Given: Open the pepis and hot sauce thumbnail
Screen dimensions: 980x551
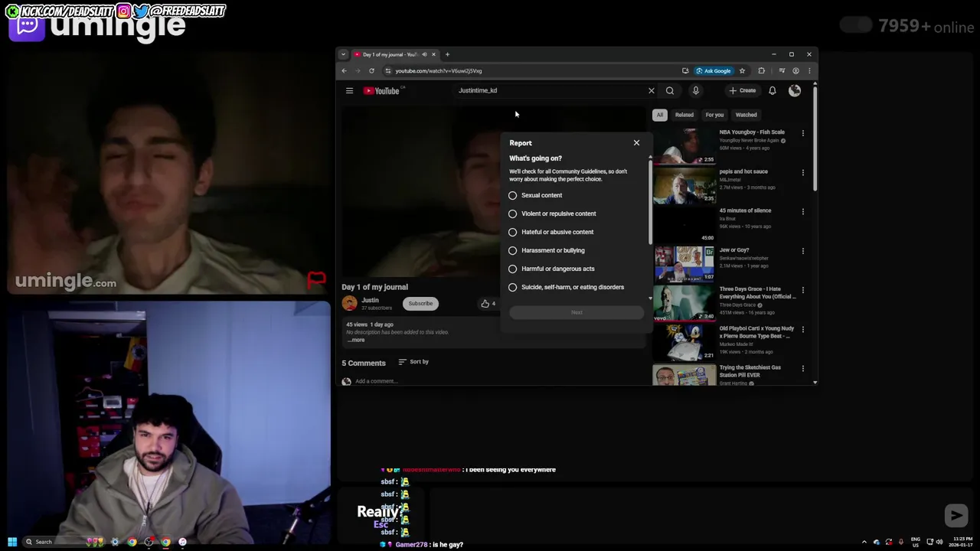Looking at the screenshot, I should pyautogui.click(x=684, y=184).
